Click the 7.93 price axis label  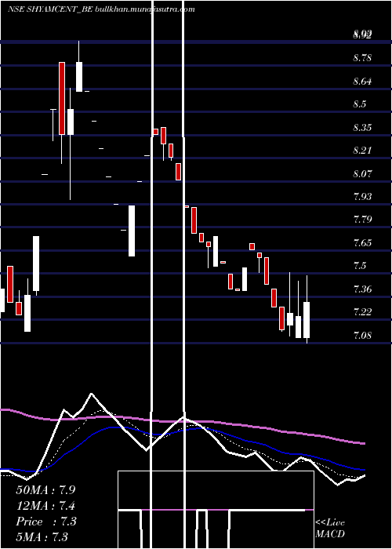coord(362,196)
